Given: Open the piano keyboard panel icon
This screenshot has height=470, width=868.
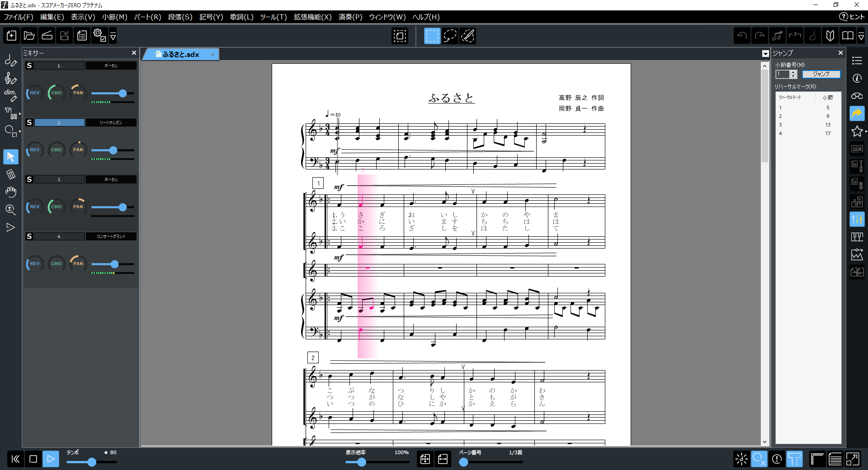Looking at the screenshot, I should (x=857, y=237).
